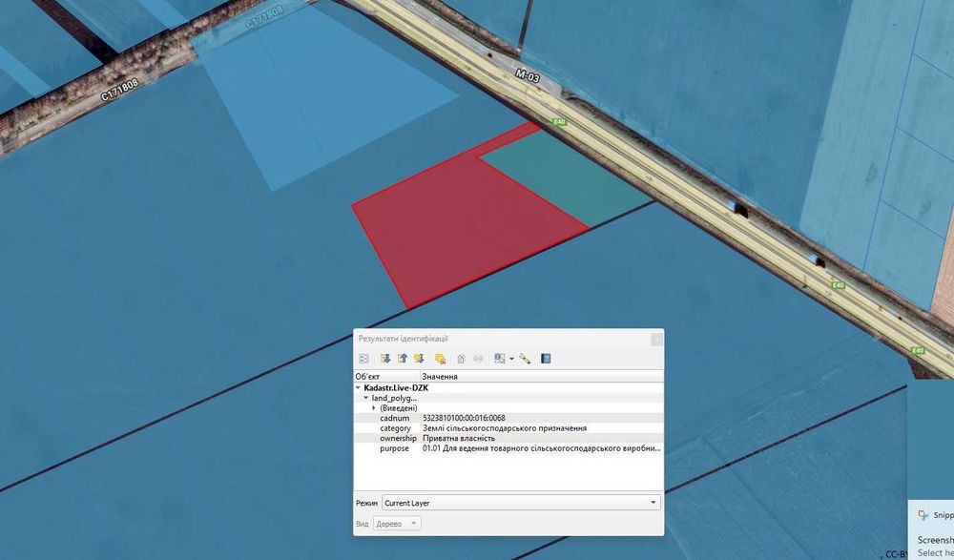Select the category value Землі сільськогосподарського призначення
The width and height of the screenshot is (954, 560).
(x=505, y=428)
